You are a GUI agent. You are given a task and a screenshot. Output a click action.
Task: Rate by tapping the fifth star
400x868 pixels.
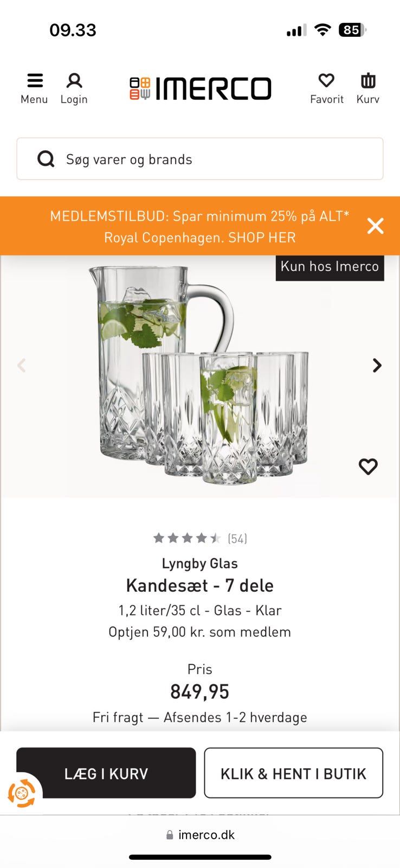(216, 538)
